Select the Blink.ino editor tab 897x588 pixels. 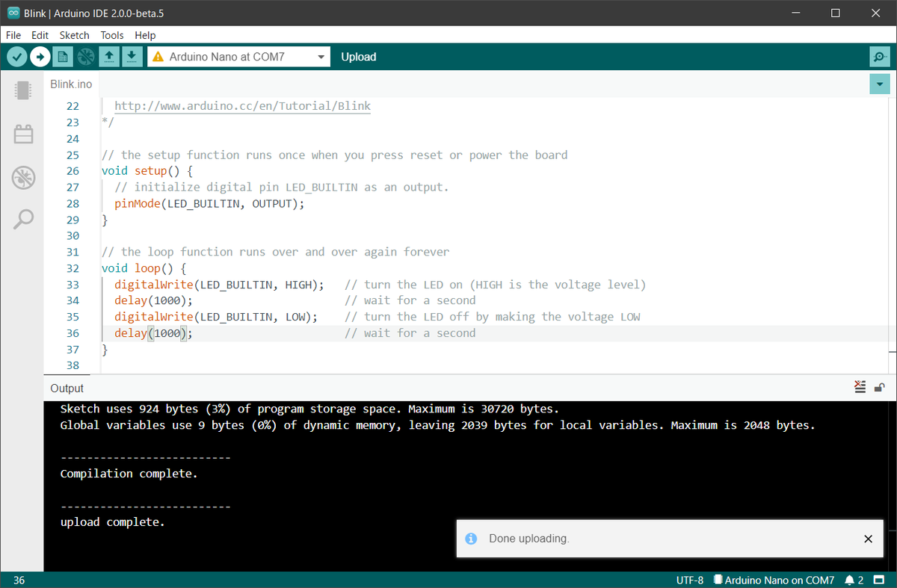tap(71, 84)
